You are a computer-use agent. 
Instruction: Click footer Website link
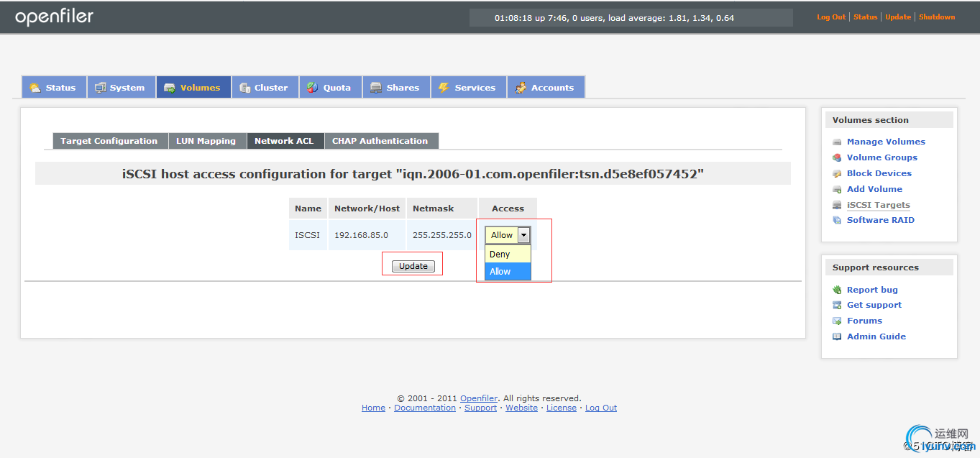pyautogui.click(x=521, y=408)
